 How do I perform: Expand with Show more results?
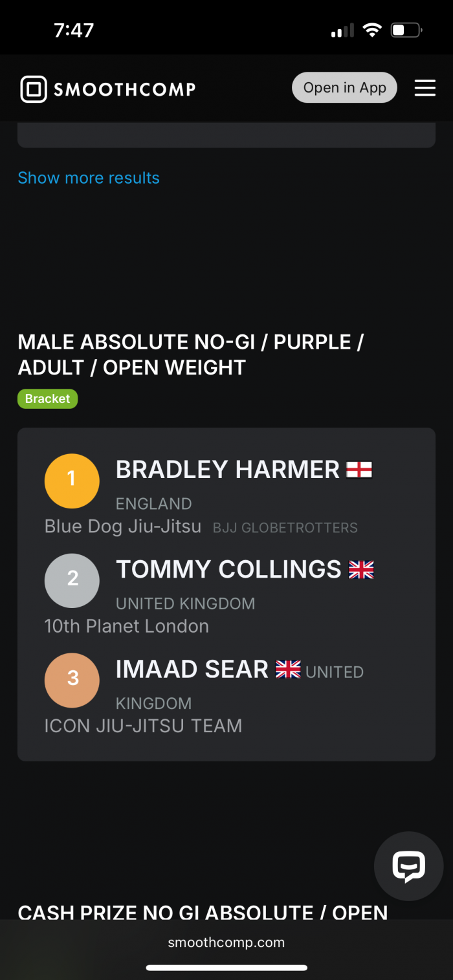pos(89,178)
